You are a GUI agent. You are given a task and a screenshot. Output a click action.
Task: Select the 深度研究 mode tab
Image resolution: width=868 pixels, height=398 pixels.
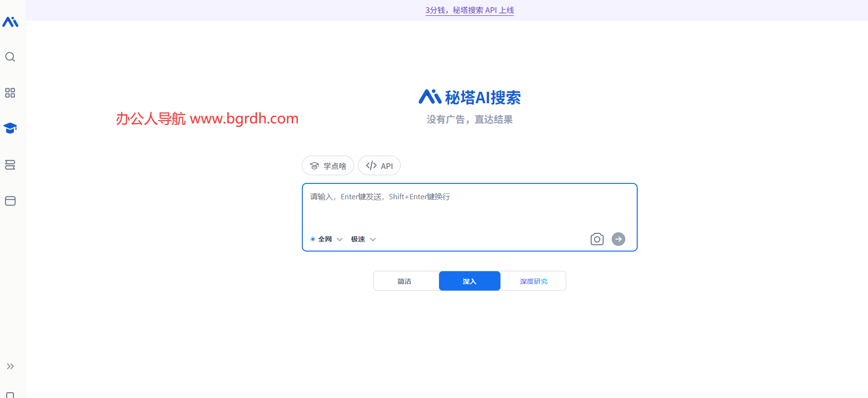click(x=534, y=281)
